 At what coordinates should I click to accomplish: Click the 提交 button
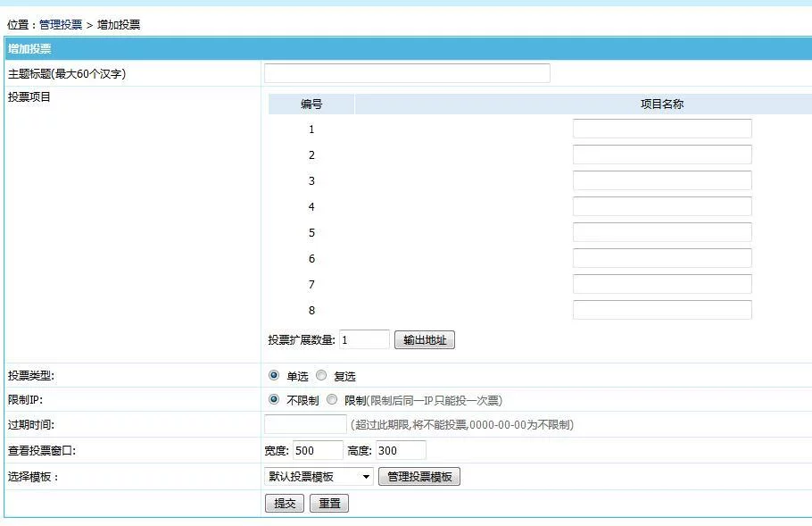pos(285,503)
